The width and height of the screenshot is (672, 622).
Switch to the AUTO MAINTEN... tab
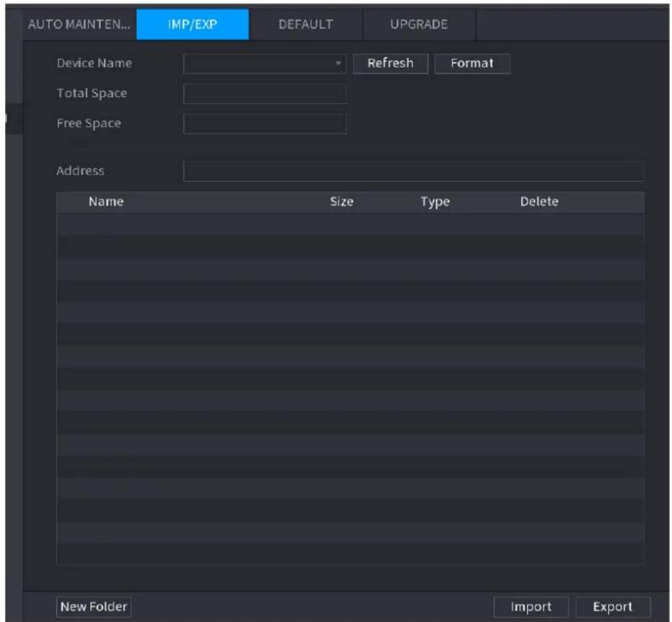pyautogui.click(x=79, y=24)
